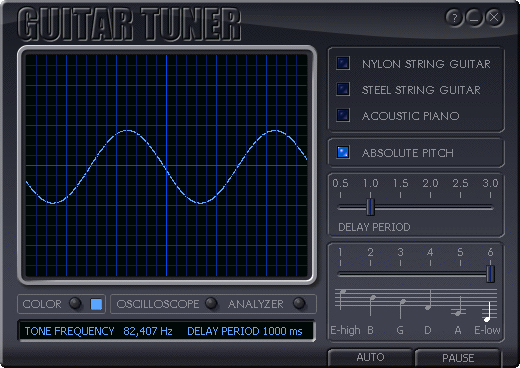Select the E-low note icon

[x=488, y=312]
